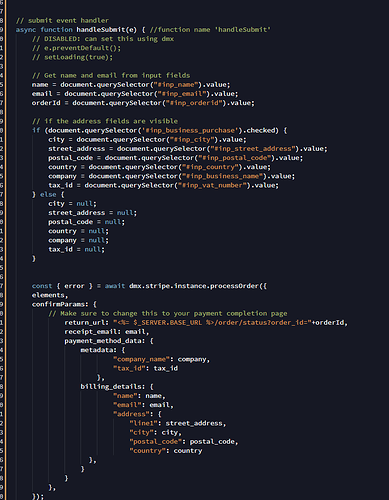Image resolution: width=389 pixels, height=500 pixels.
Task: Click the 'tax_id = null;' line
Action: tap(76, 250)
